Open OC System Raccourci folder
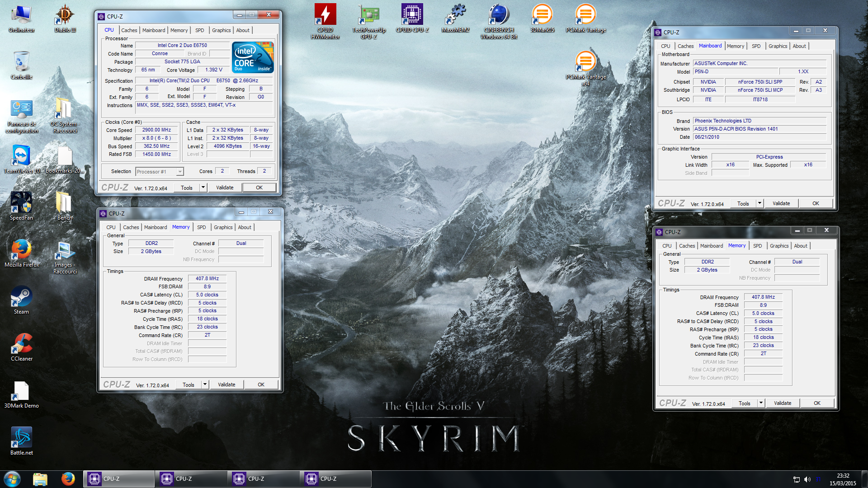 coord(65,116)
